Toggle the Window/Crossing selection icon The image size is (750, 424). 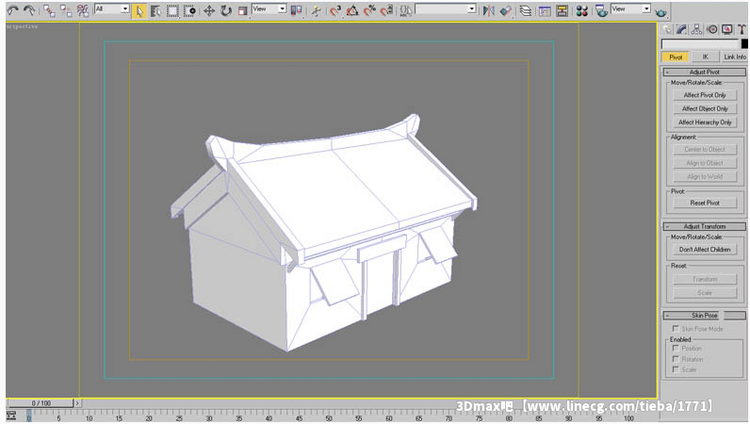[x=190, y=11]
